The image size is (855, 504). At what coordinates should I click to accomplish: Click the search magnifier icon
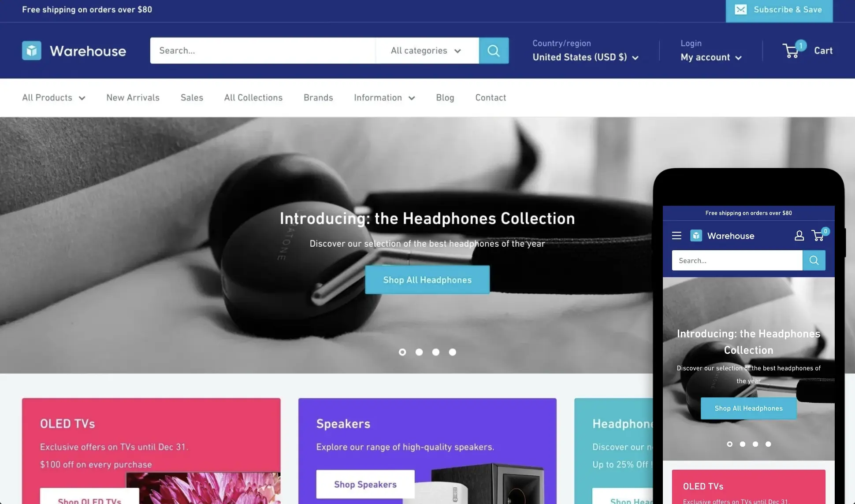tap(493, 50)
